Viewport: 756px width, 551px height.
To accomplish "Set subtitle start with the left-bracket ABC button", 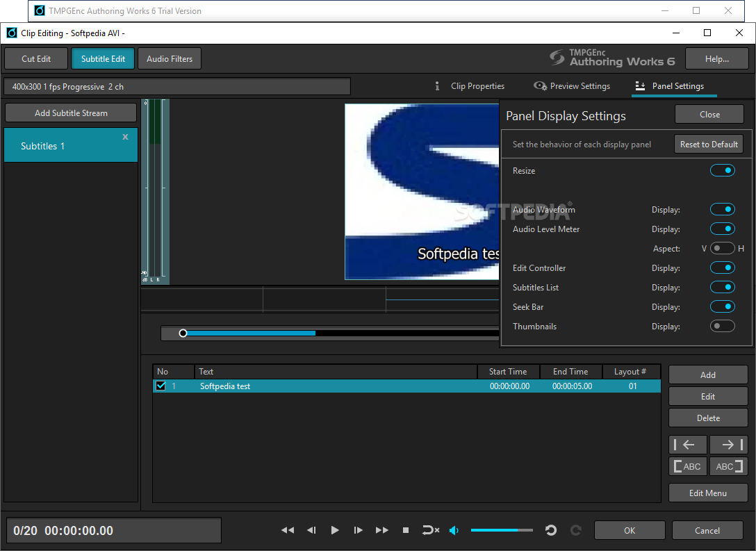I will (688, 466).
